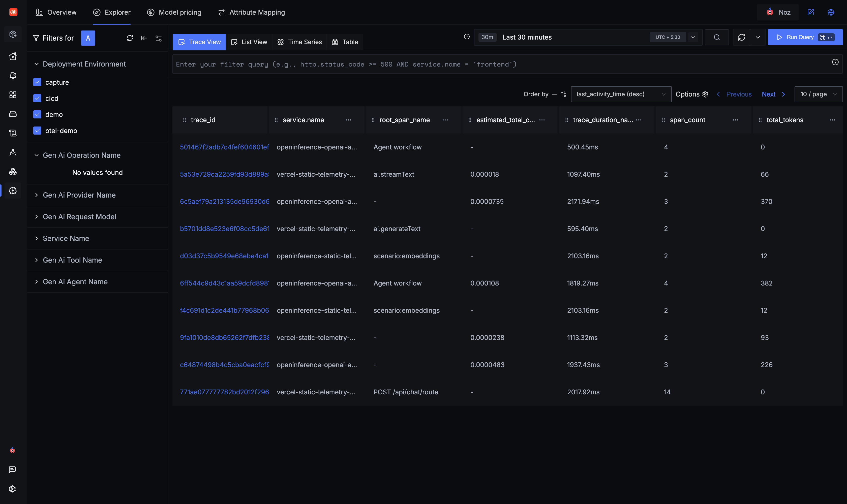Click the POST /api/chat/route cell
Image resolution: width=847 pixels, height=504 pixels.
(406, 392)
